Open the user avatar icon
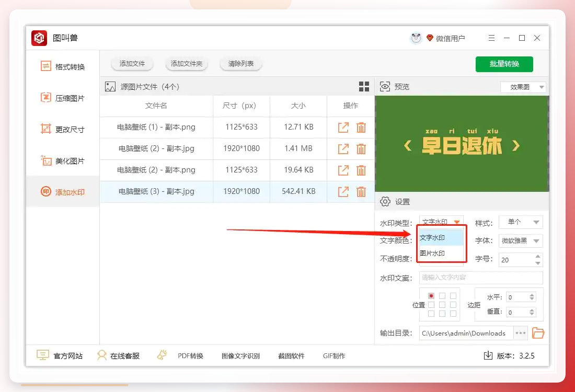575x392 pixels. (x=416, y=38)
